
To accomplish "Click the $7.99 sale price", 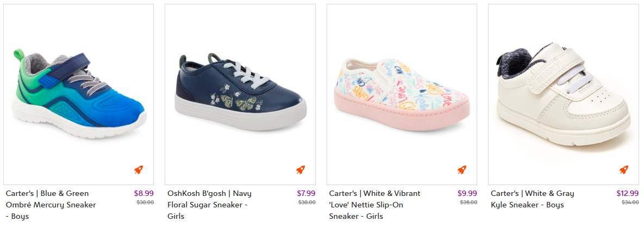I will [306, 193].
